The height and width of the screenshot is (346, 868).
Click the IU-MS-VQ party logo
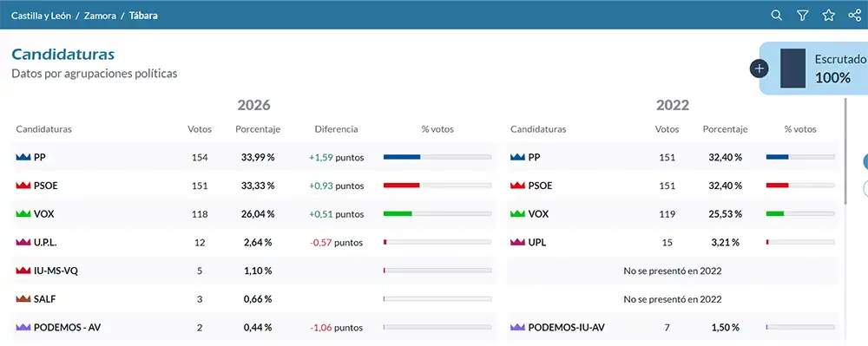click(23, 271)
